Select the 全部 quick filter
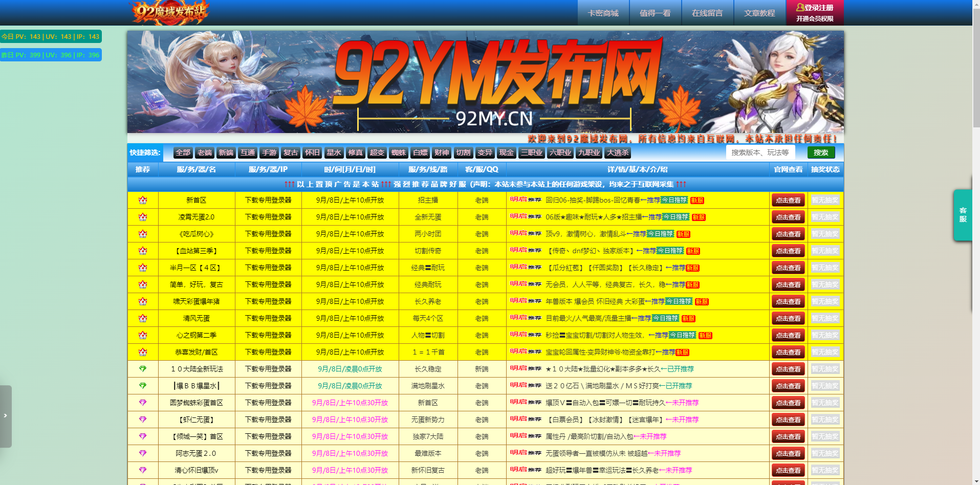The height and width of the screenshot is (485, 980). [183, 152]
